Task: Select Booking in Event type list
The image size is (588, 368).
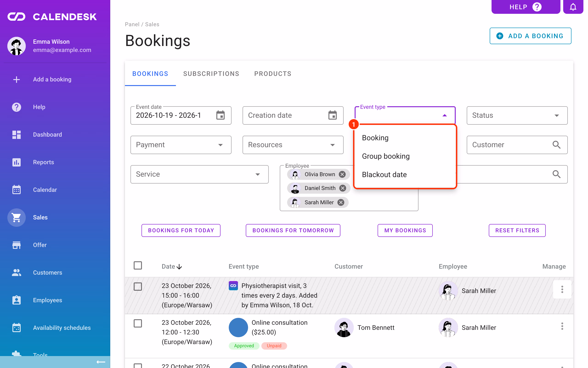Action: point(405,138)
